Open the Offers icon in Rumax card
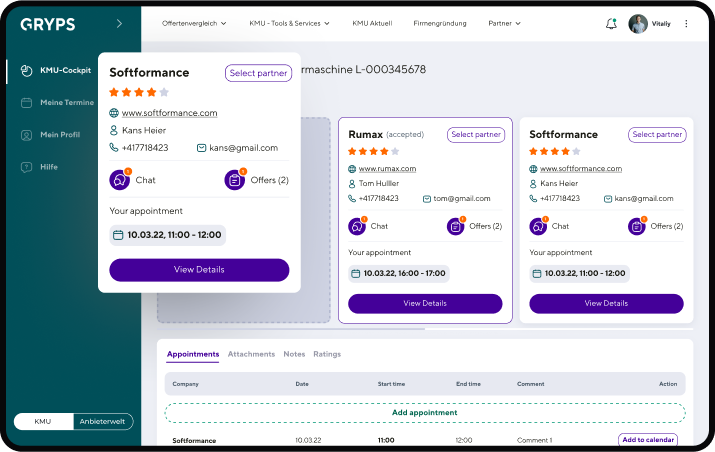715x452 pixels. (x=455, y=226)
